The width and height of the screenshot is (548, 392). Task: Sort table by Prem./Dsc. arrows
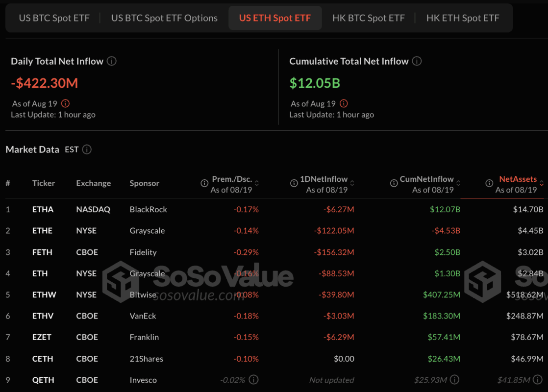pyautogui.click(x=257, y=183)
